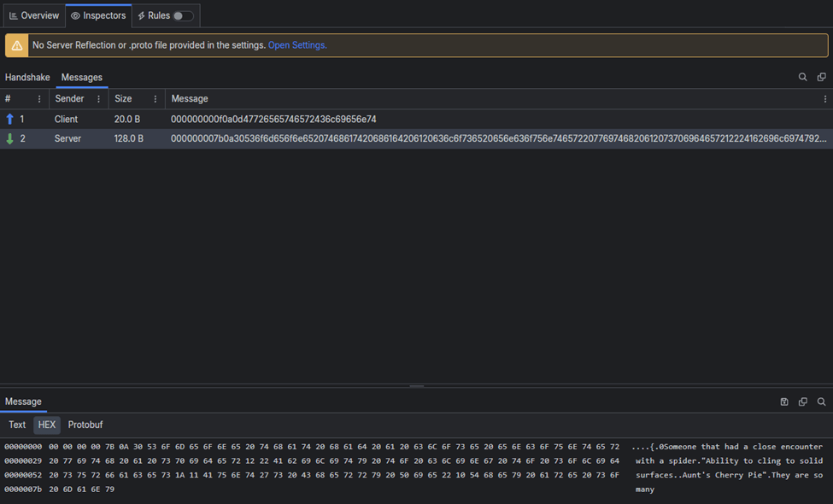Screen dimensions: 833x504
Task: Toggle the Rules switch on
Action: 183,16
